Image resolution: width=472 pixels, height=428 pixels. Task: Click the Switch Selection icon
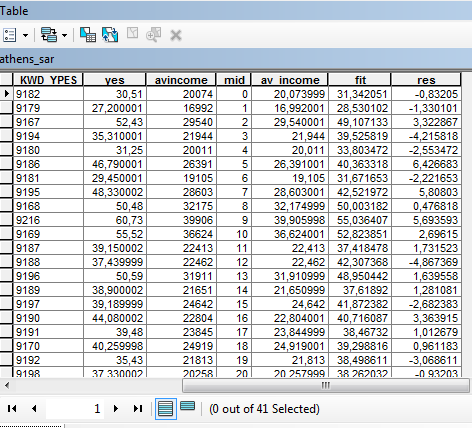(x=110, y=35)
